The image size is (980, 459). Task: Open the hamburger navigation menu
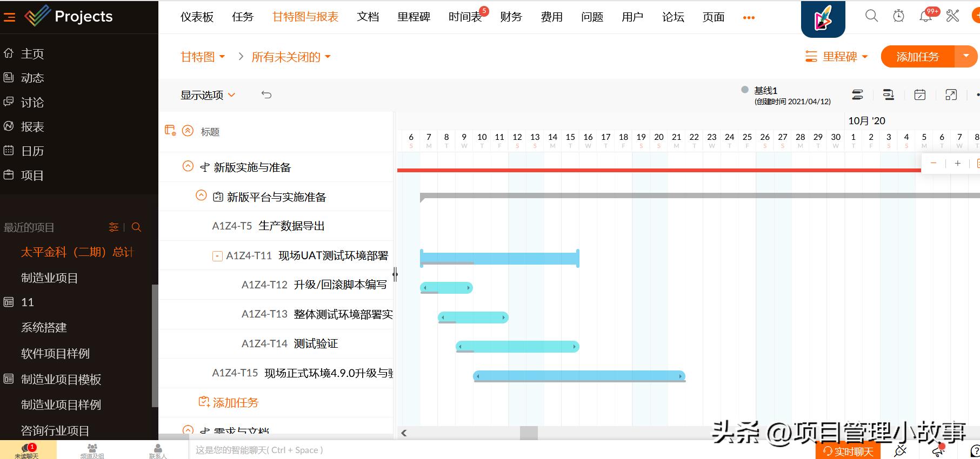9,17
